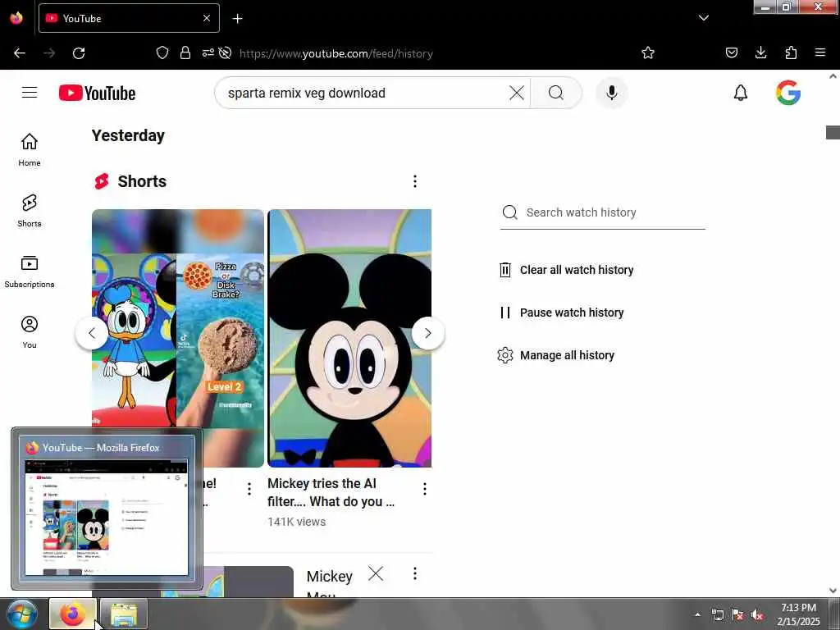Open the Windows Start menu
Screen dimensions: 840x630
[x=21, y=614]
